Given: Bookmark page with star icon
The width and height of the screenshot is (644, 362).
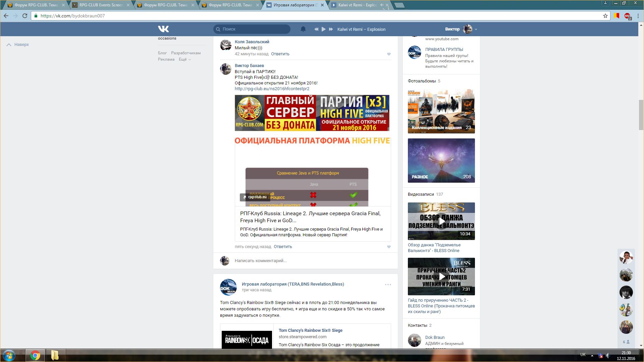Looking at the screenshot, I should click(605, 16).
